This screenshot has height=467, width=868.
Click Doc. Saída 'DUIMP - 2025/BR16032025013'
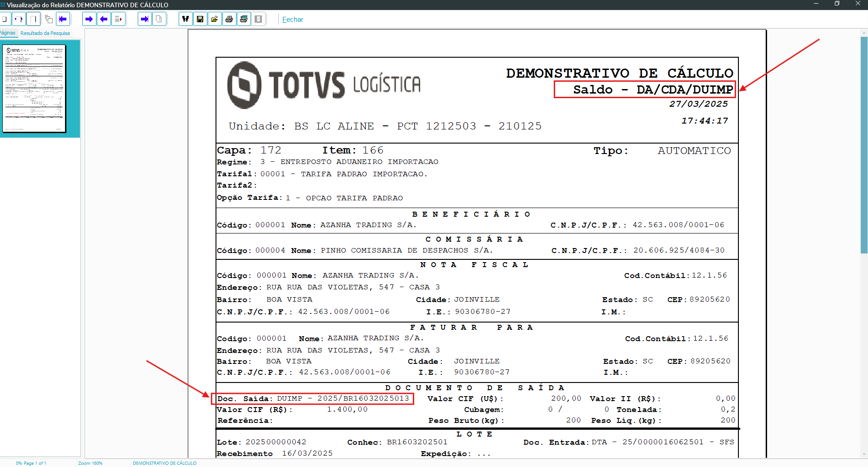pos(343,398)
